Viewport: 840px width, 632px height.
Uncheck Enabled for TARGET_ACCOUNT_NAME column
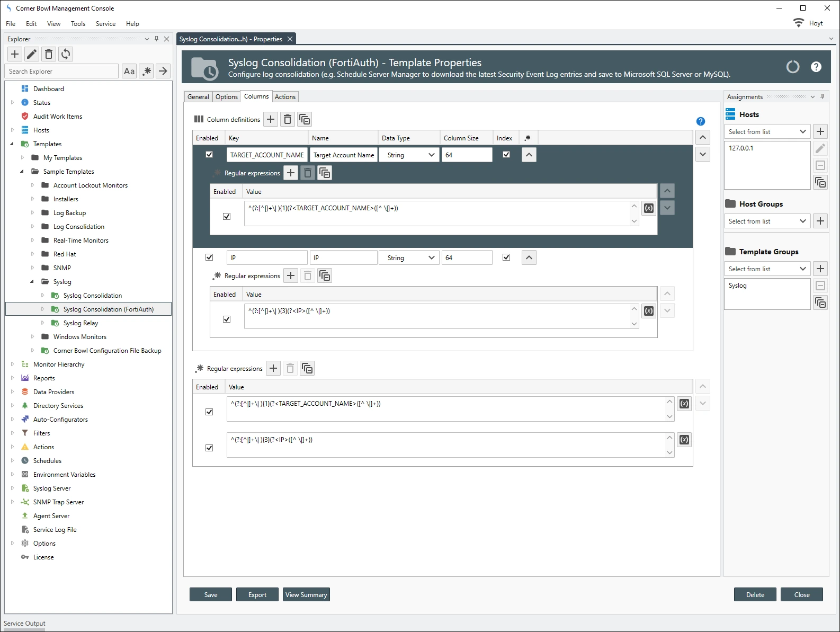point(209,155)
